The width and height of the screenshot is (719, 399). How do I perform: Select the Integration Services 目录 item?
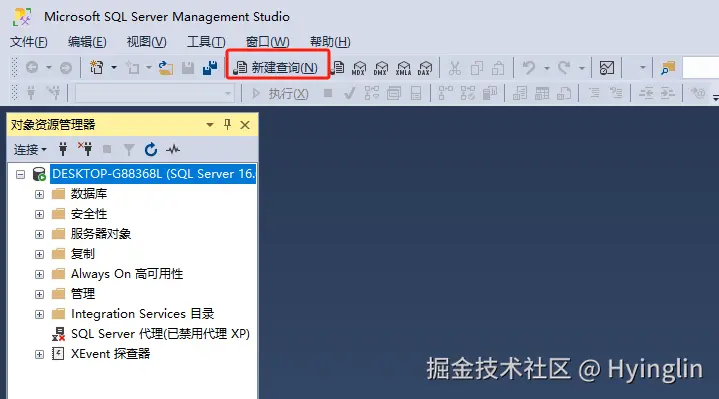143,314
